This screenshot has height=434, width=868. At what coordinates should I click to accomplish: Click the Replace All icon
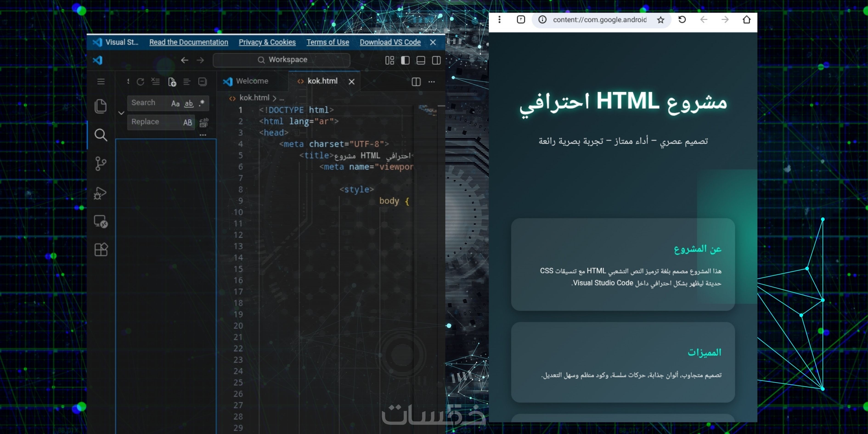203,122
